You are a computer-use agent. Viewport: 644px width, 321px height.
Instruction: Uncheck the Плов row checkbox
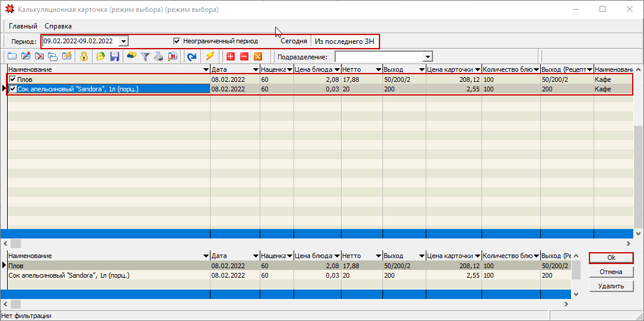click(x=12, y=79)
